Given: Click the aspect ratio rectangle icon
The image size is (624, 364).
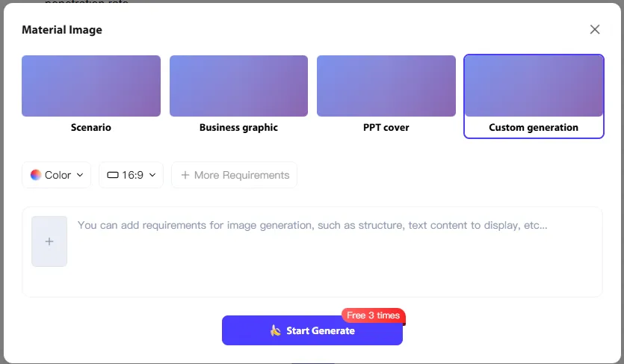Looking at the screenshot, I should (x=113, y=175).
